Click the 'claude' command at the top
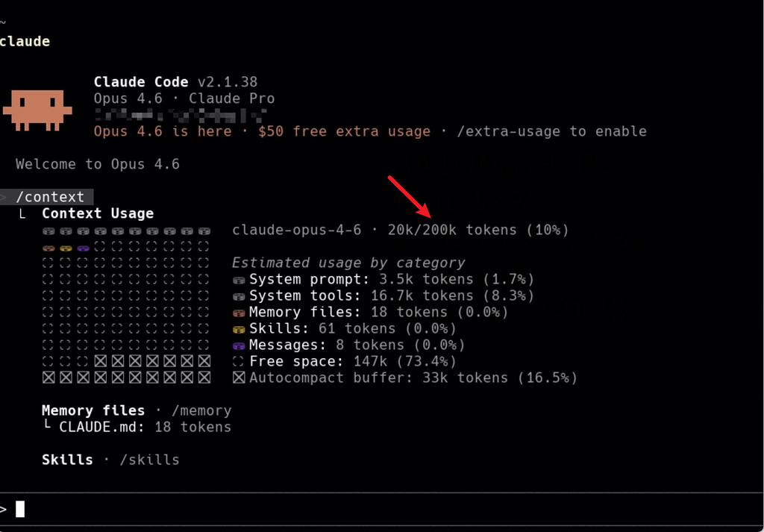This screenshot has width=764, height=532. tap(25, 42)
